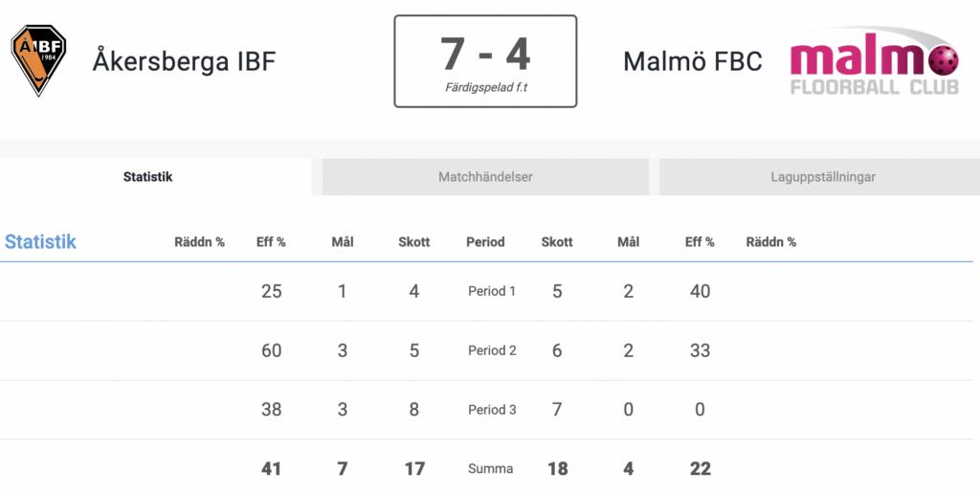Click the Malmö FBC team name

pyautogui.click(x=693, y=61)
